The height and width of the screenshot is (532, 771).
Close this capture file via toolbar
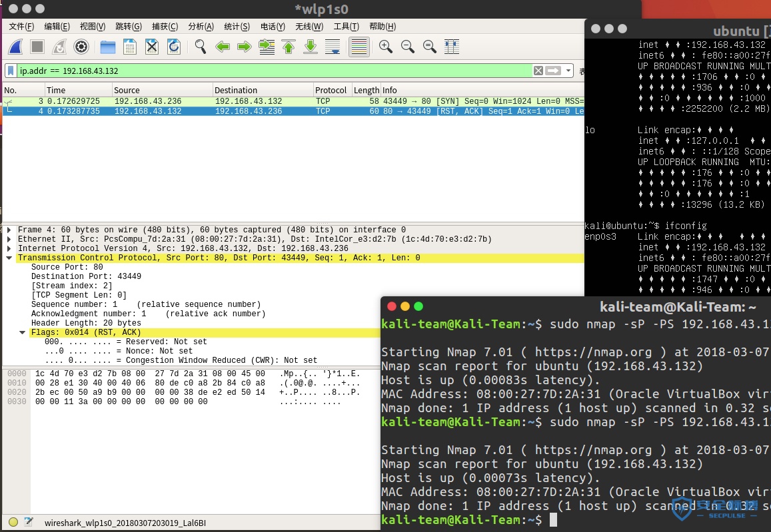[152, 47]
